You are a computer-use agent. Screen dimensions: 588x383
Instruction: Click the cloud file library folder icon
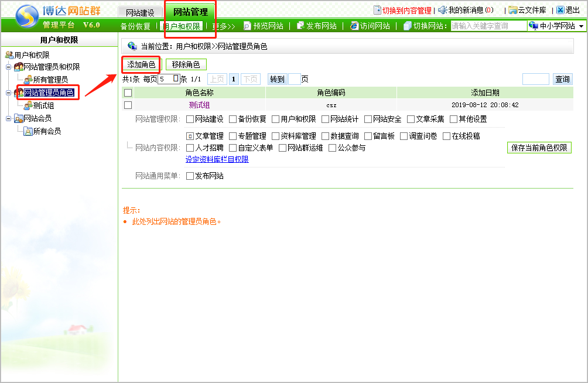coord(512,10)
